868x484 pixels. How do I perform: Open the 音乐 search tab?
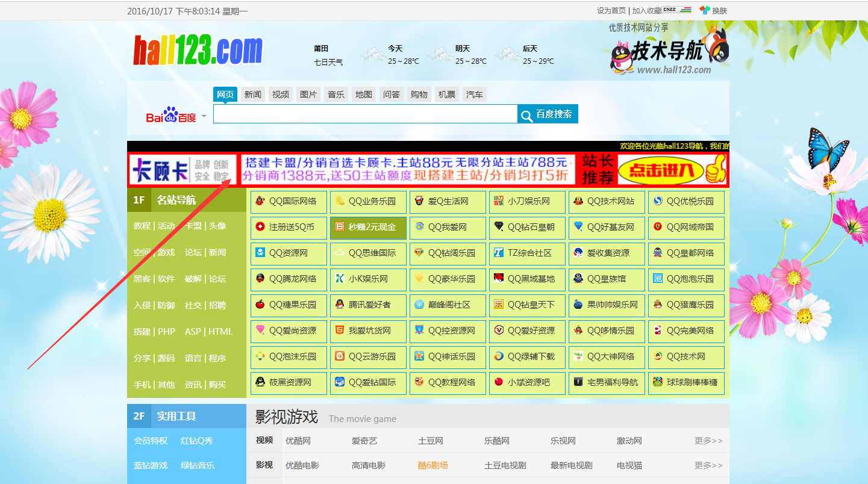[x=336, y=95]
